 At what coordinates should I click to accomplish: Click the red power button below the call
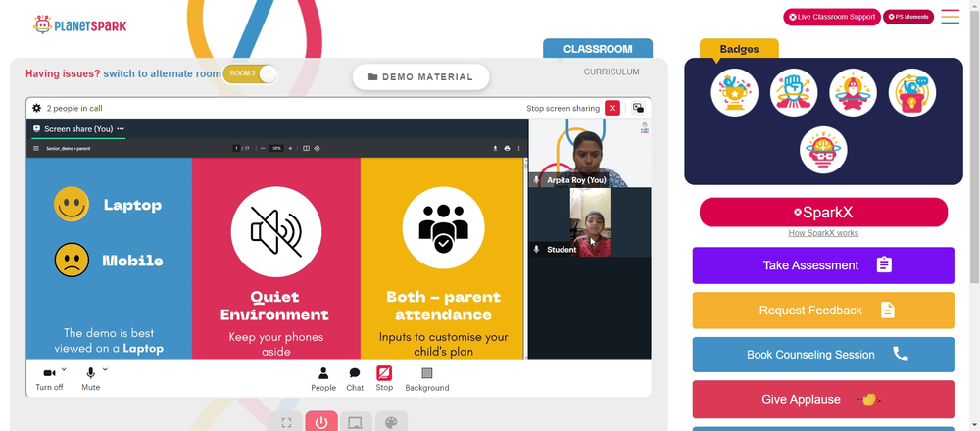321,422
